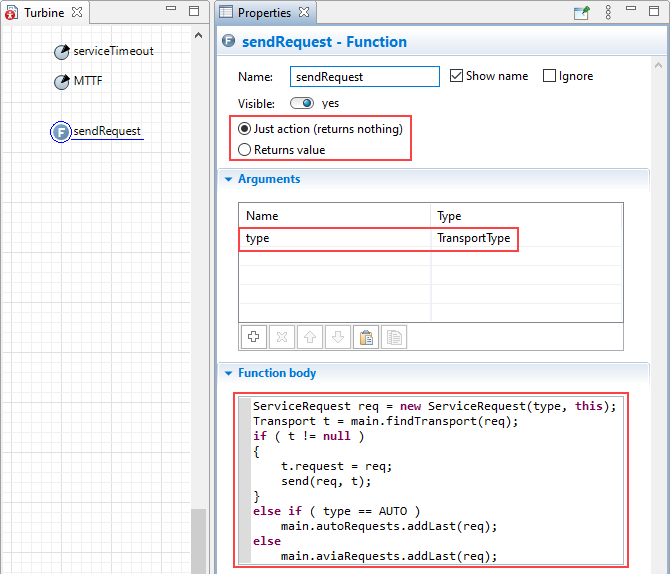Click the code line 't.request = req;'
This screenshot has width=670, height=574.
336,466
